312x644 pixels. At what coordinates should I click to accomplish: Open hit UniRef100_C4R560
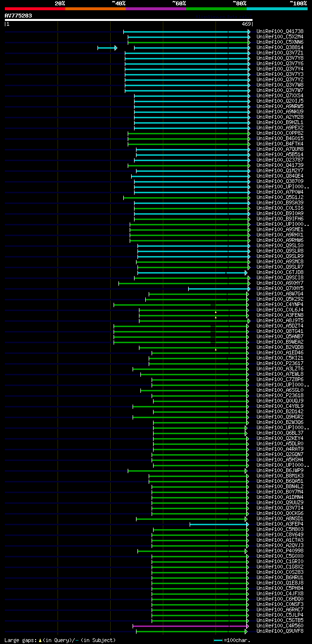point(280,626)
